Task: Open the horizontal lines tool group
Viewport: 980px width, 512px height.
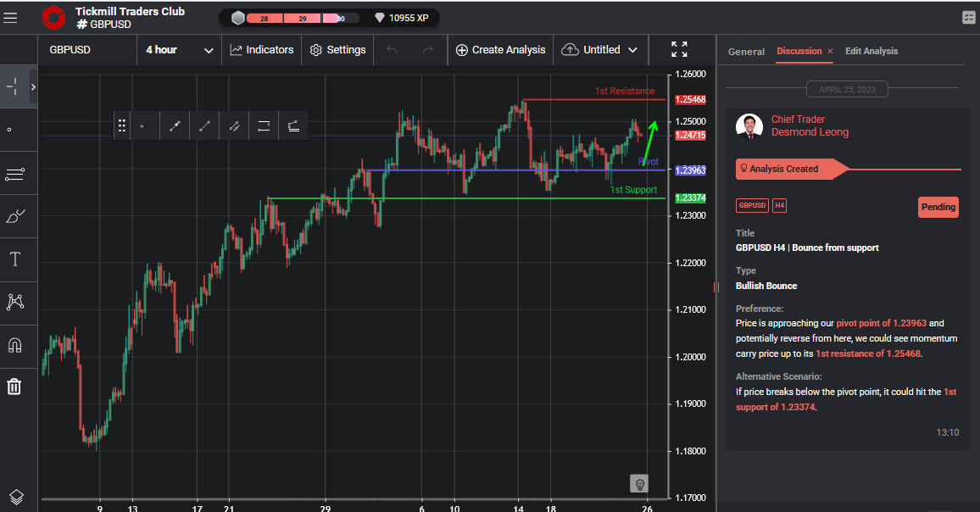Action: (x=14, y=174)
